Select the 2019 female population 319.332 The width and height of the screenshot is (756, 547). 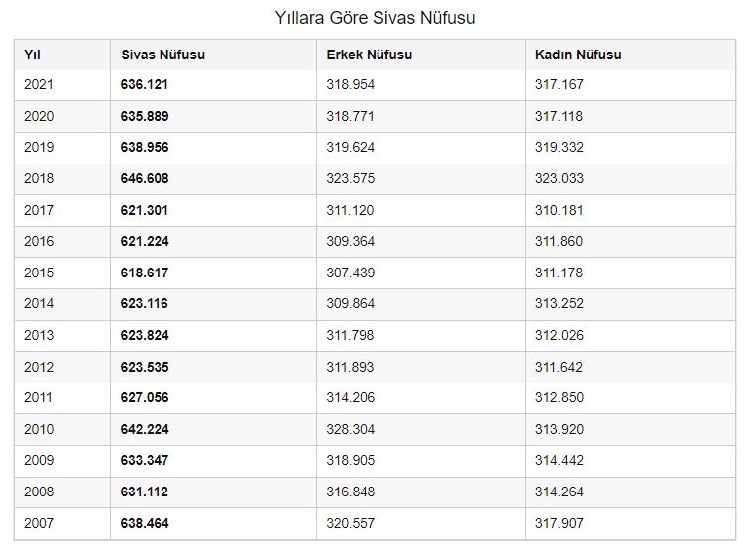pyautogui.click(x=559, y=148)
